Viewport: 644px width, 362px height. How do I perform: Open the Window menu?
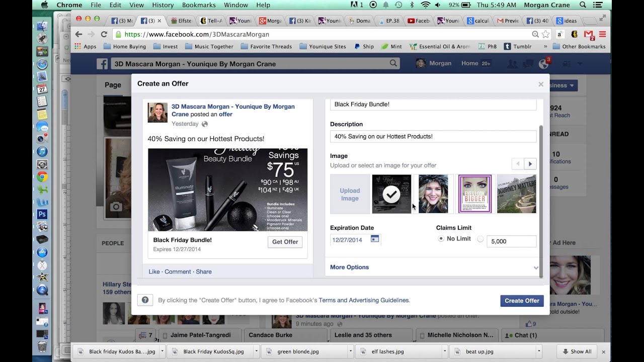click(235, 5)
